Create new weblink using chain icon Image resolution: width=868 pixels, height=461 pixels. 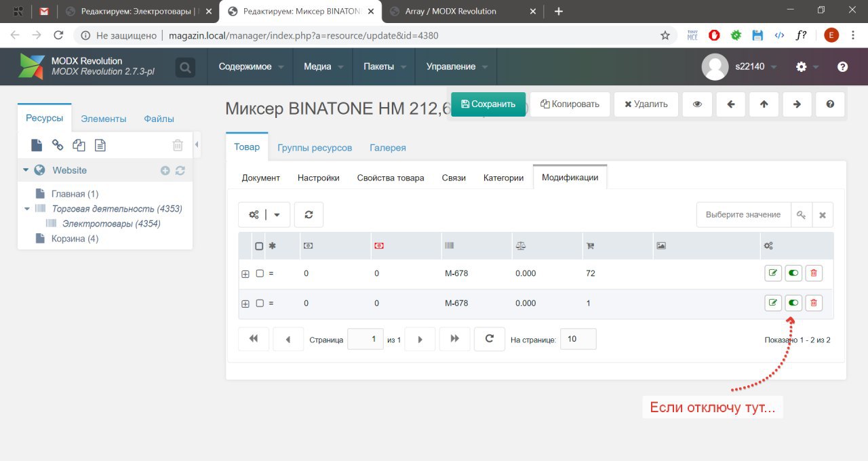point(58,145)
